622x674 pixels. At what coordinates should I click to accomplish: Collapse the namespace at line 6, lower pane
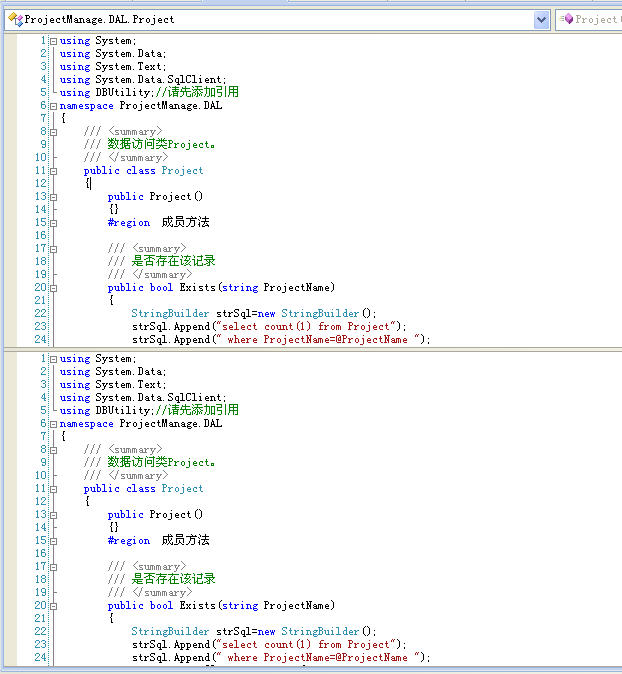53,424
